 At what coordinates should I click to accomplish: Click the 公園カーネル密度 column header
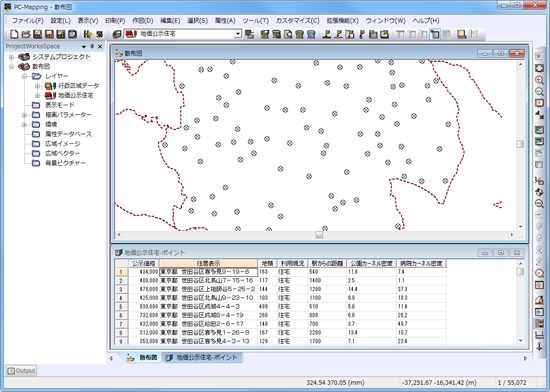(372, 263)
